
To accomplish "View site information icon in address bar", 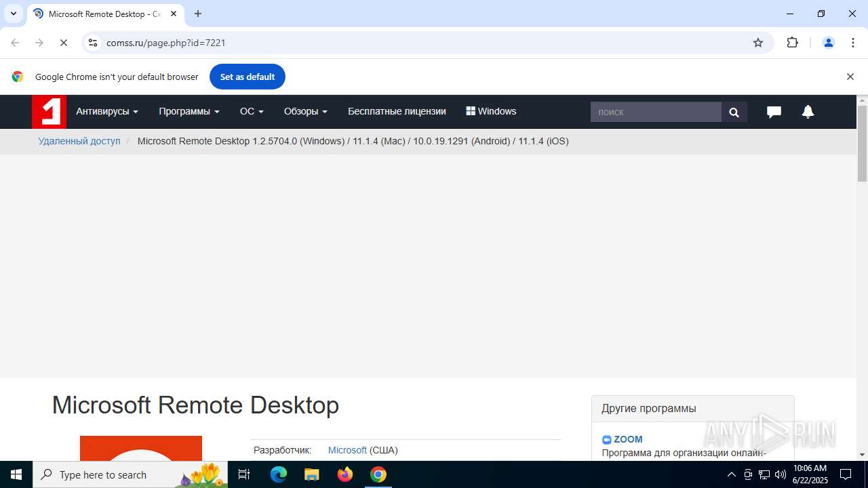I will [x=93, y=43].
